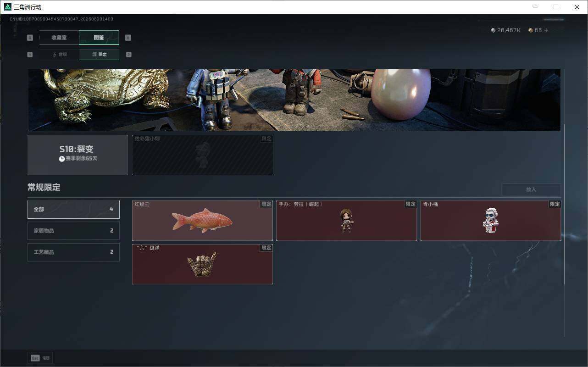Select the 手办:劳拉(崛起) figure card
The width and height of the screenshot is (588, 367).
[x=347, y=221]
